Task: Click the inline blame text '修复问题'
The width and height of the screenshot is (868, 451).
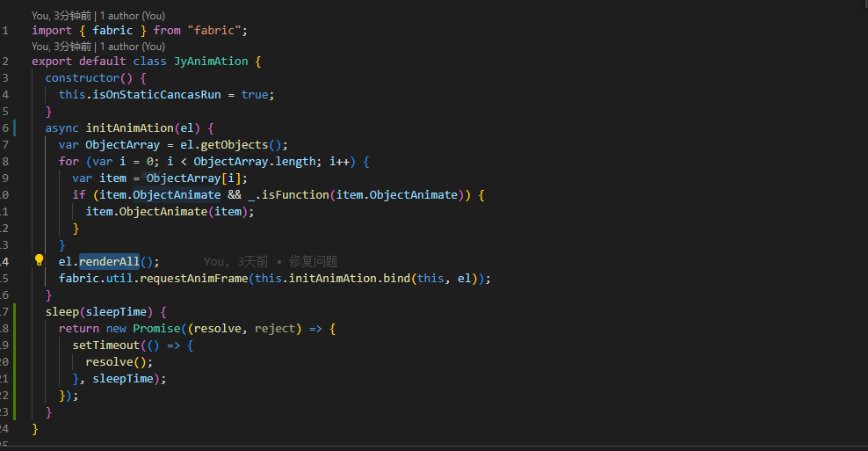Action: coord(313,261)
